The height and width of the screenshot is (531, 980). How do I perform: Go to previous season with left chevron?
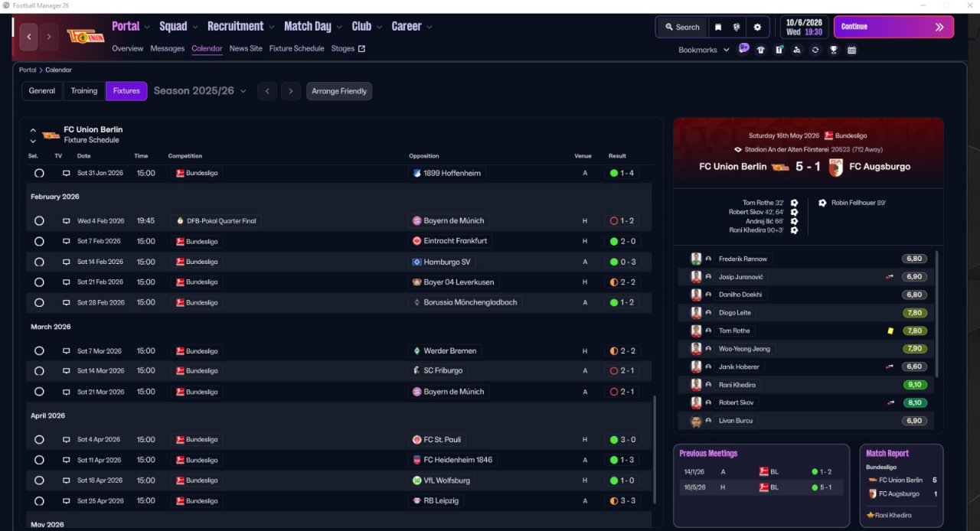[267, 91]
